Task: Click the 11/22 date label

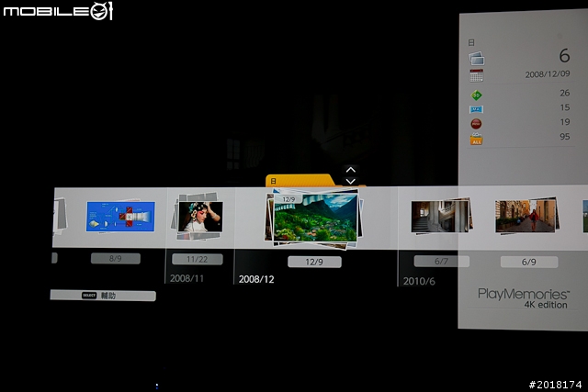Action: [x=198, y=259]
